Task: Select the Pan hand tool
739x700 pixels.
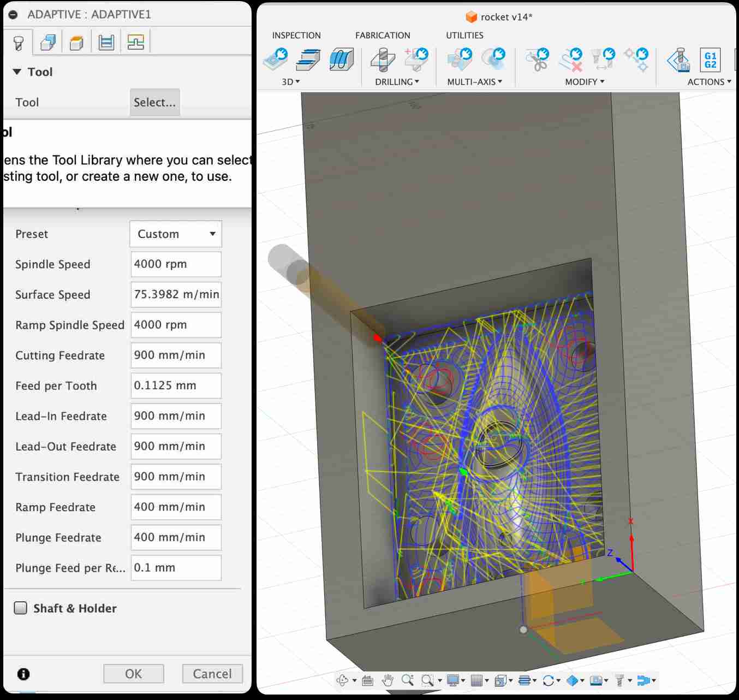Action: [x=388, y=680]
